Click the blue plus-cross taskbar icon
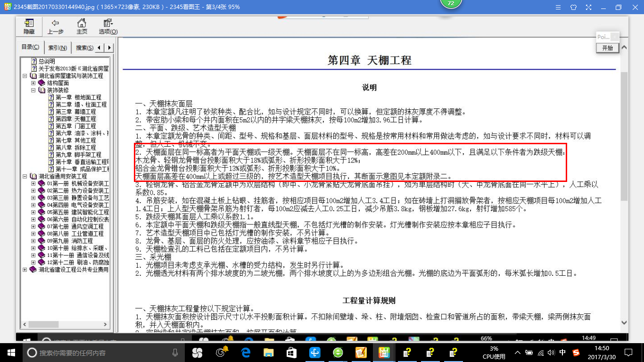 (x=315, y=352)
